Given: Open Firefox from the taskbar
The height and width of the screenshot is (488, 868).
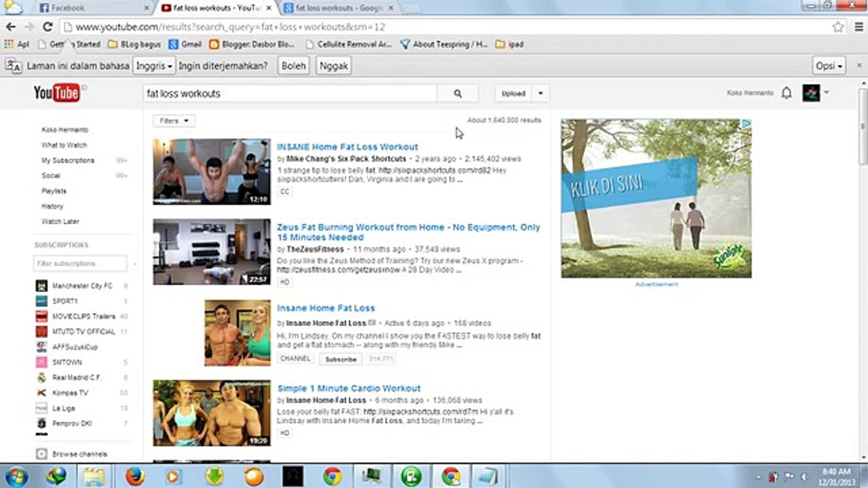Looking at the screenshot, I should pyautogui.click(x=135, y=476).
